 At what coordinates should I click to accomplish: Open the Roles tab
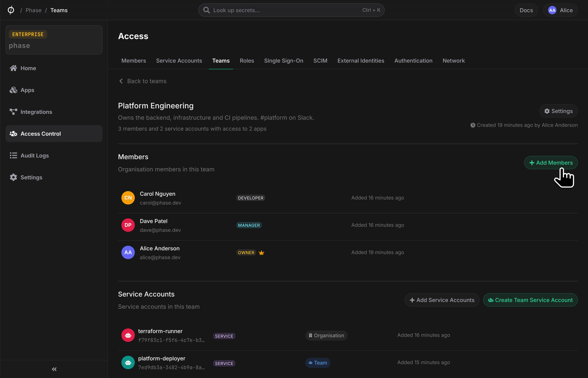tap(247, 61)
